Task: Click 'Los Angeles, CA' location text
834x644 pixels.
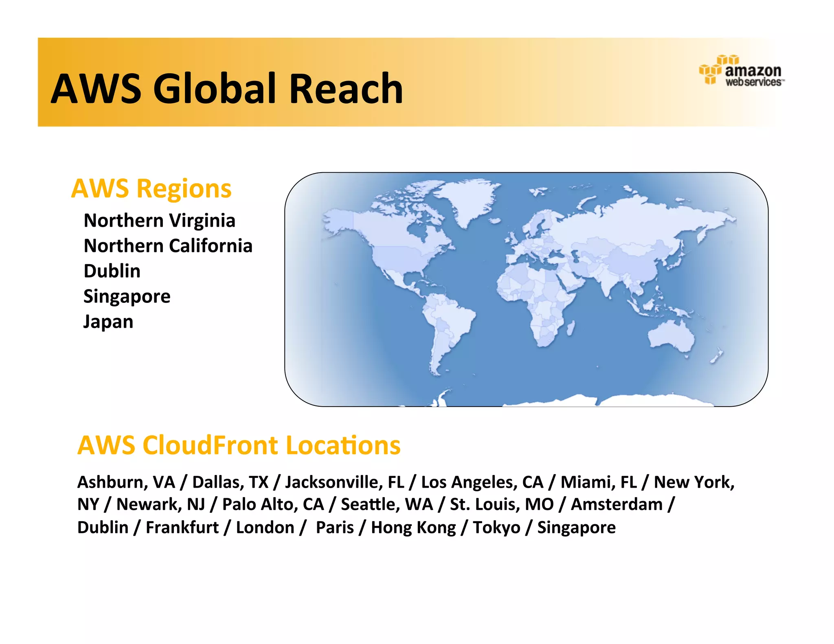Action: point(482,482)
